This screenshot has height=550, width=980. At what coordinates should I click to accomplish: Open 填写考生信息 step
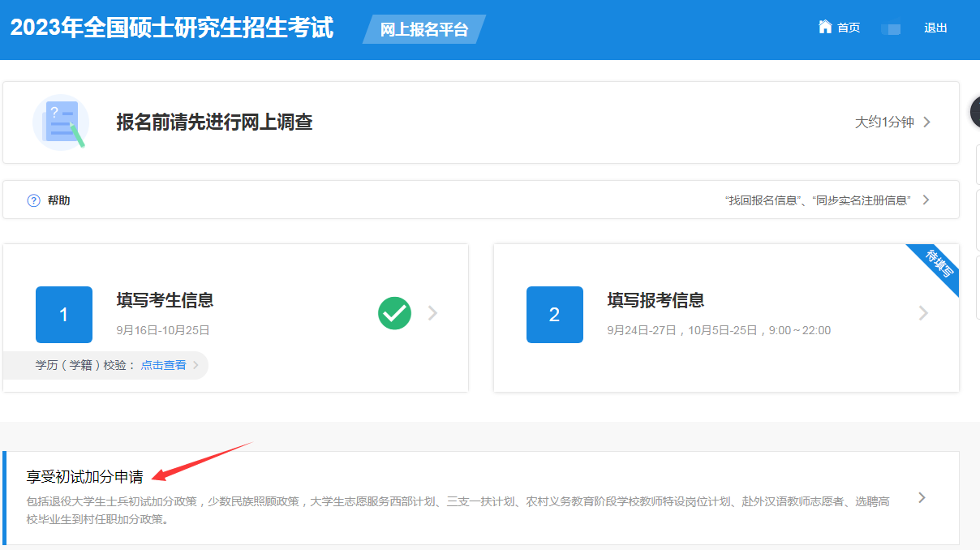(165, 300)
